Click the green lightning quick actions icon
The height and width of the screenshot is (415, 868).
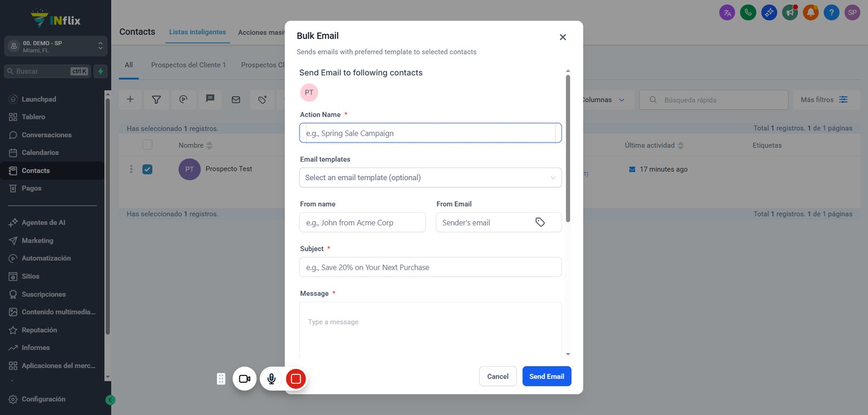[x=100, y=71]
